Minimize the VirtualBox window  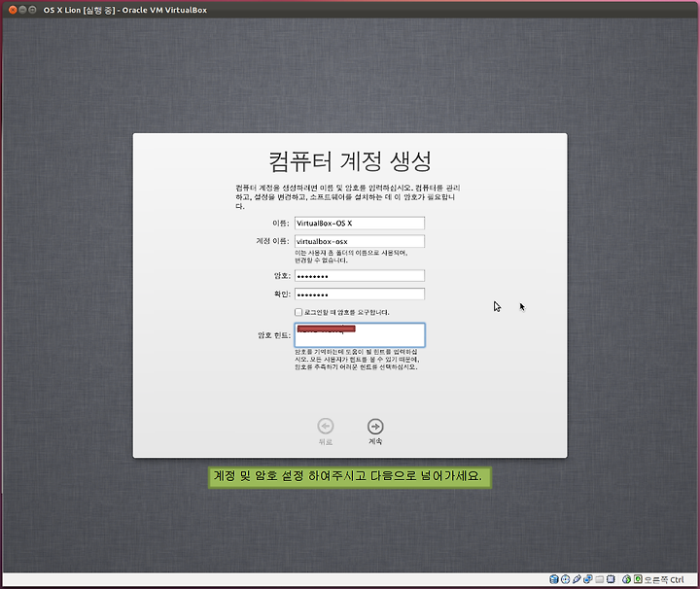22,10
